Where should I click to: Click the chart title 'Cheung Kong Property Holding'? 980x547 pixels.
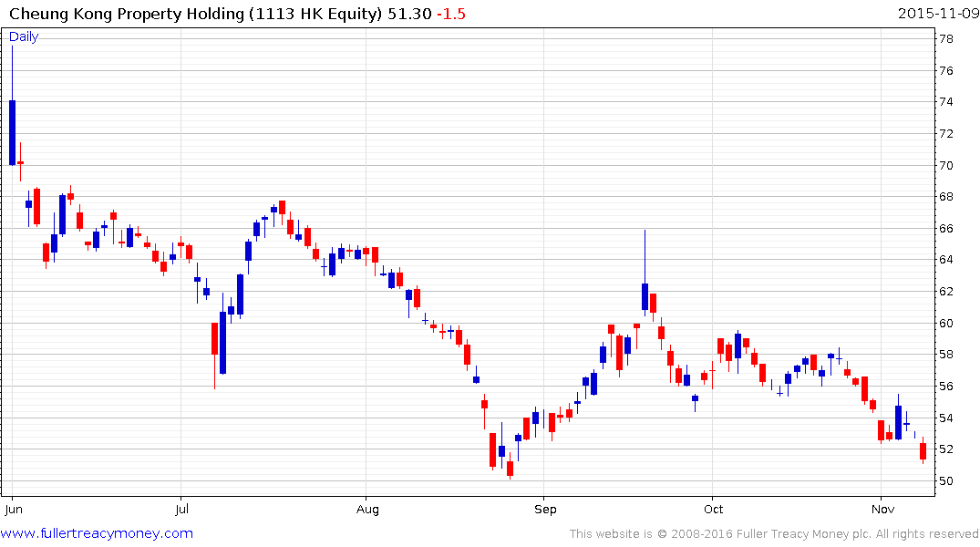(x=126, y=14)
